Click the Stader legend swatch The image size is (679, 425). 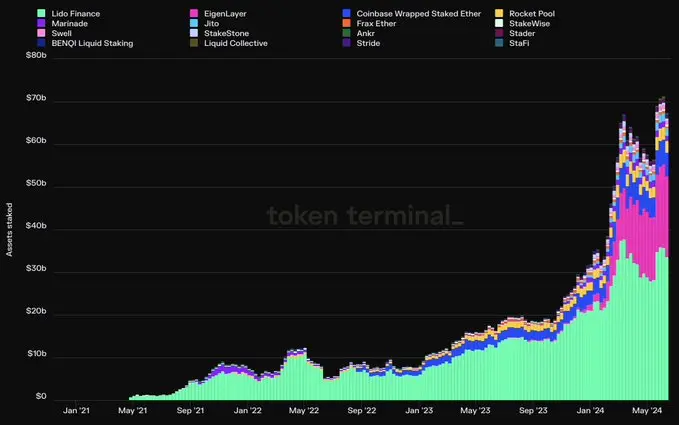pyautogui.click(x=499, y=33)
